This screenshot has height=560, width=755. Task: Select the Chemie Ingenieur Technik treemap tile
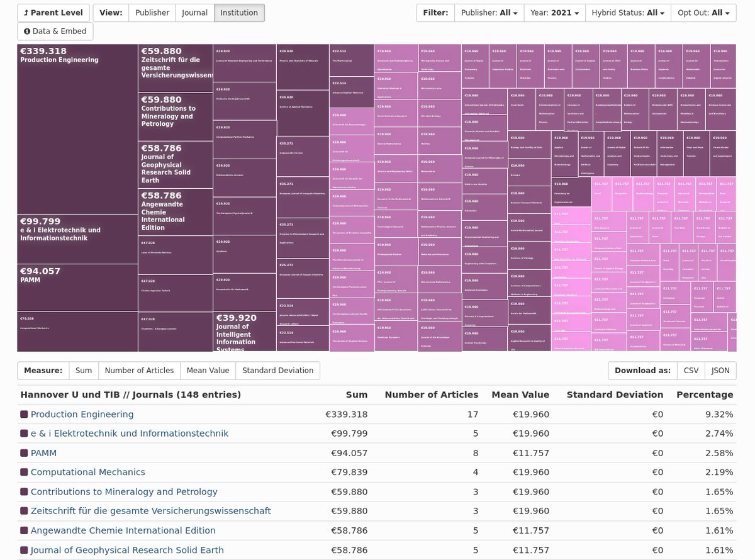tap(176, 293)
